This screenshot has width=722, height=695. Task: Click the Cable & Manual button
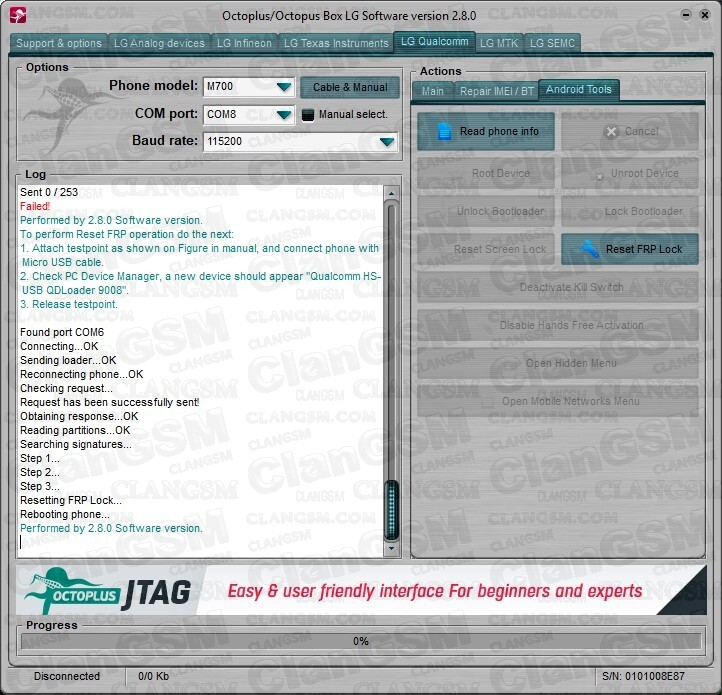[x=349, y=87]
